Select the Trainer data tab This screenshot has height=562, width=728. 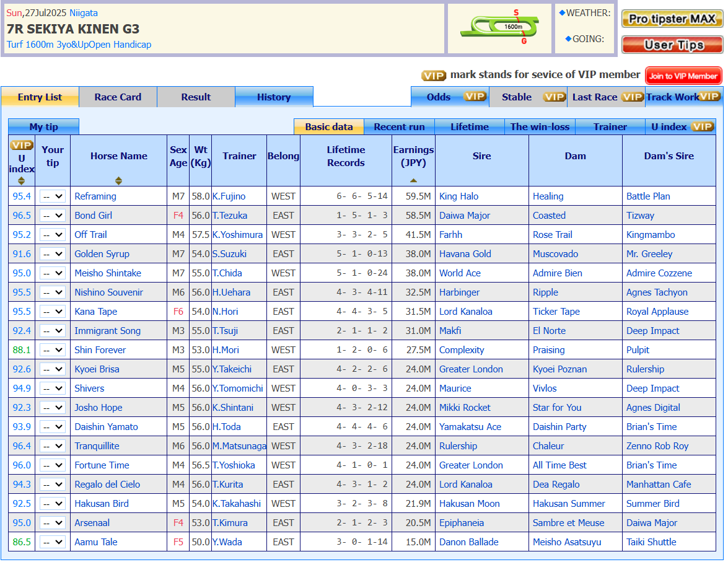tap(610, 127)
